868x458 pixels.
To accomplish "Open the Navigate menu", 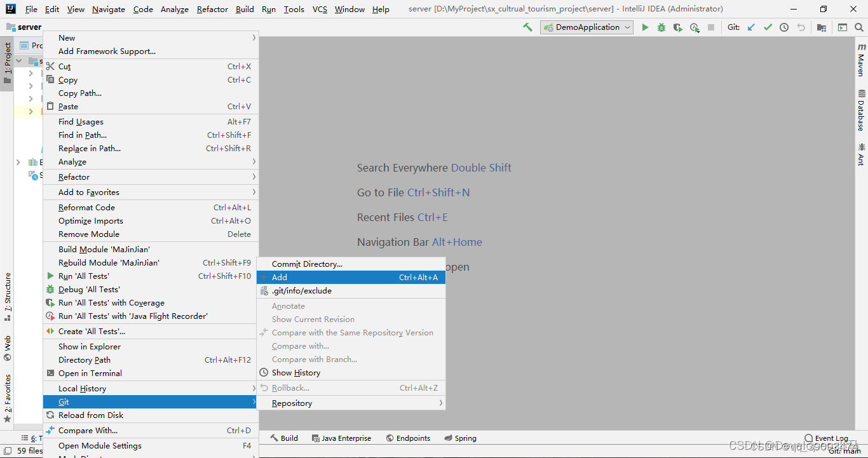I will pyautogui.click(x=109, y=9).
